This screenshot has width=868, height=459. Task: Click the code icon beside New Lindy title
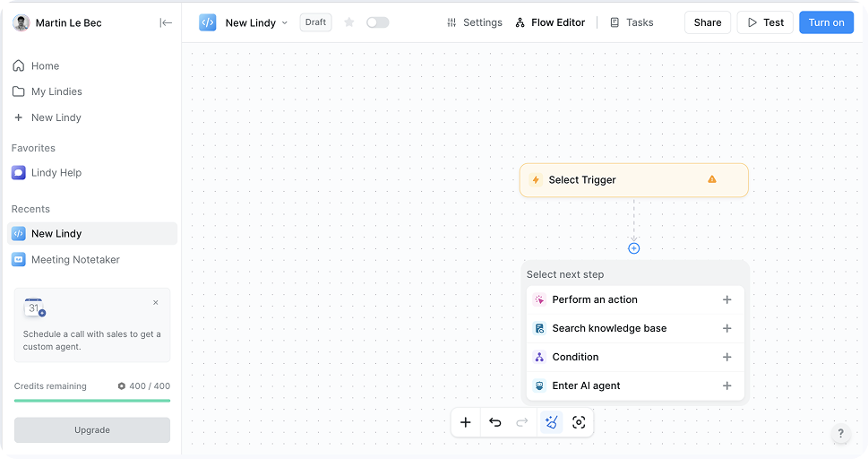(208, 22)
